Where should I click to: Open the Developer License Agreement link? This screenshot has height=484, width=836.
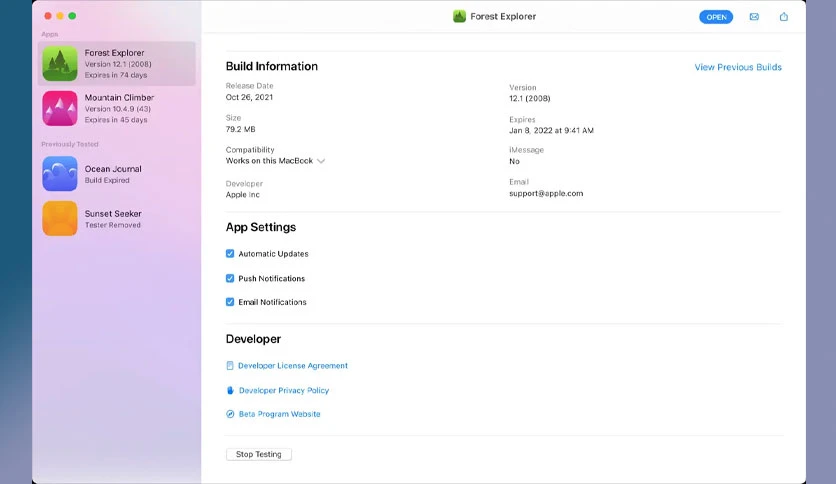pyautogui.click(x=293, y=366)
